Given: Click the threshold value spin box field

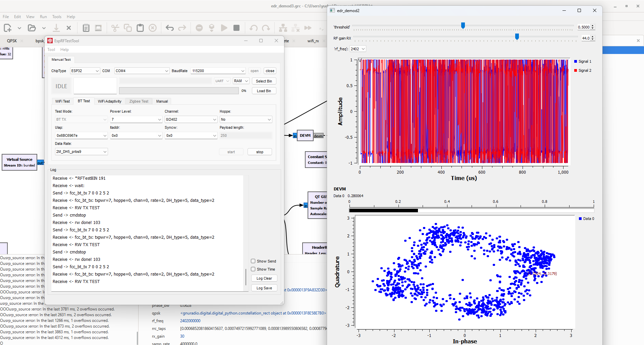Looking at the screenshot, I should click(x=583, y=27).
